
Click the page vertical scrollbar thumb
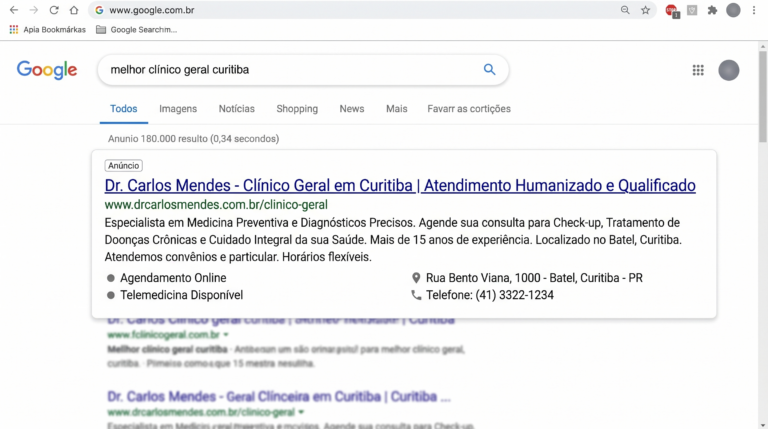pyautogui.click(x=763, y=95)
